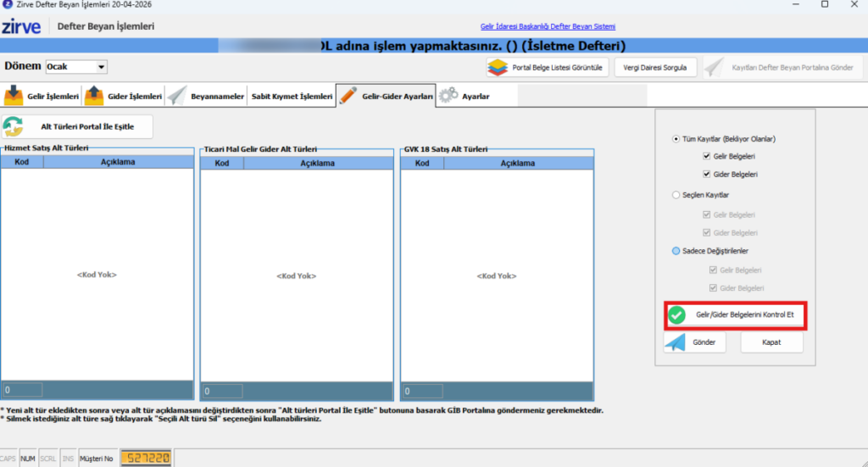
Task: Open Sabit Kıymet İşlemleri tab
Action: 292,96
